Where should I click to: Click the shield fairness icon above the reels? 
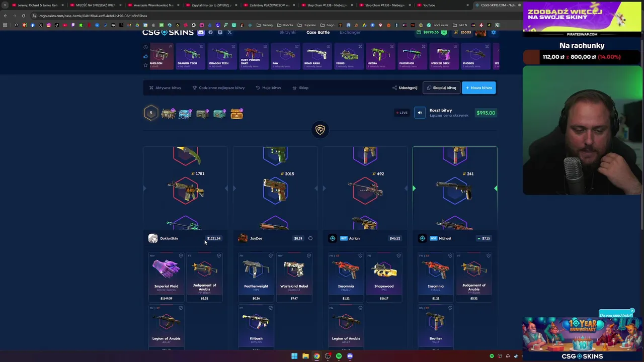tap(320, 130)
